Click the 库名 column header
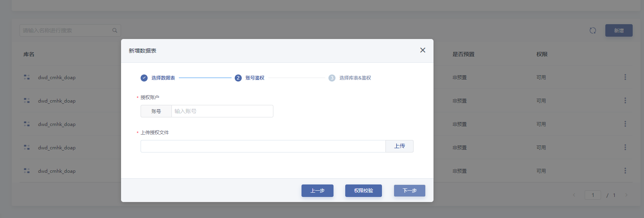644x218 pixels. pyautogui.click(x=29, y=54)
